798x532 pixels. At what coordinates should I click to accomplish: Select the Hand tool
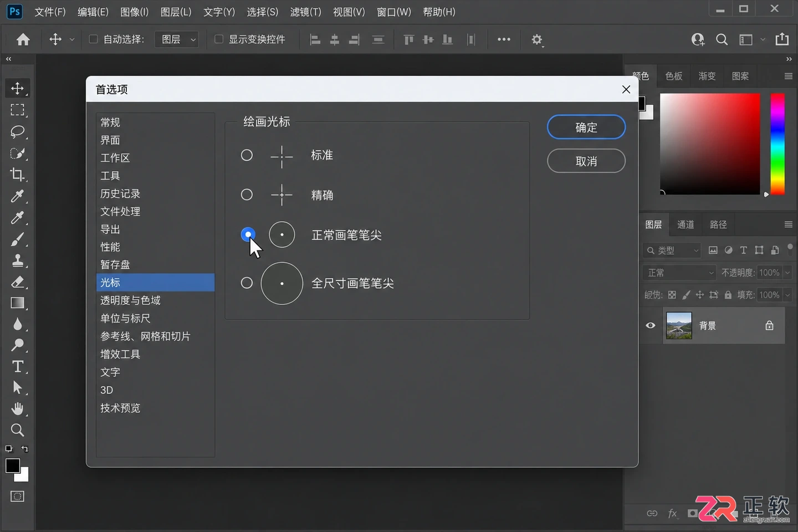pyautogui.click(x=18, y=409)
